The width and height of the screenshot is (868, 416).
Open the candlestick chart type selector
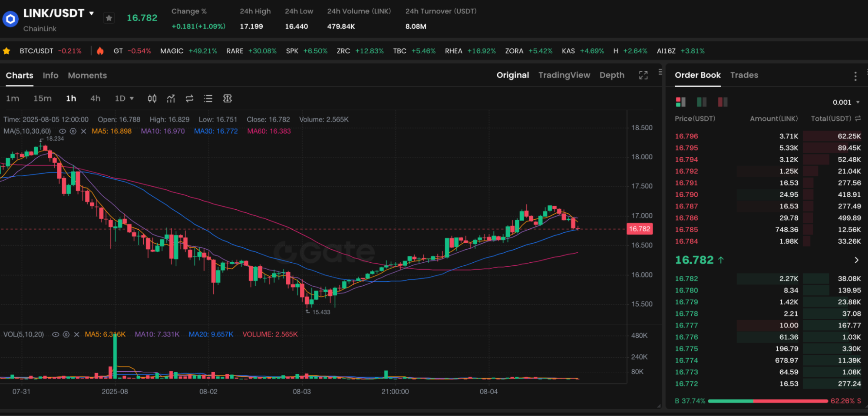click(152, 99)
